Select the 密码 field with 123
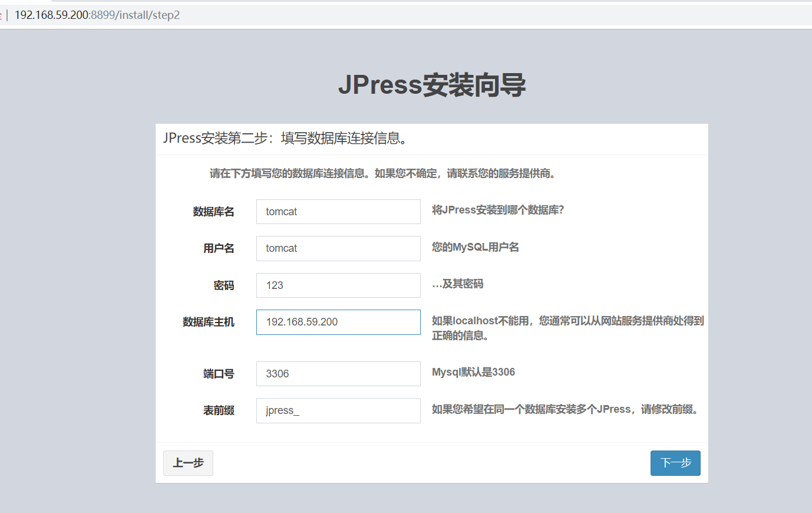Image resolution: width=812 pixels, height=513 pixels. [338, 285]
